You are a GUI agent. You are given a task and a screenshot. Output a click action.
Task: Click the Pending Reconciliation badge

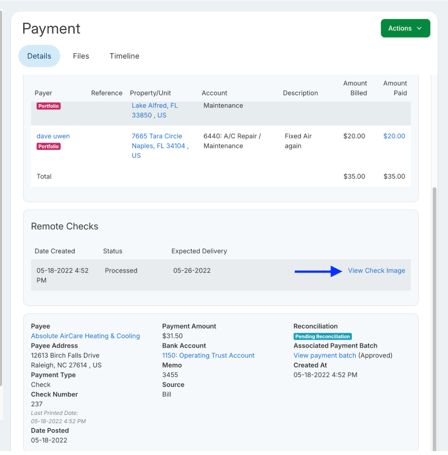pos(322,336)
